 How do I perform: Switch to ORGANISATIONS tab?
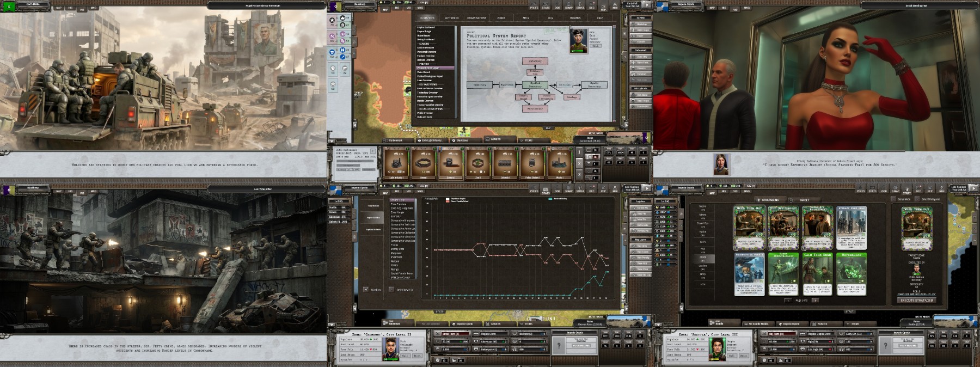pos(477,18)
